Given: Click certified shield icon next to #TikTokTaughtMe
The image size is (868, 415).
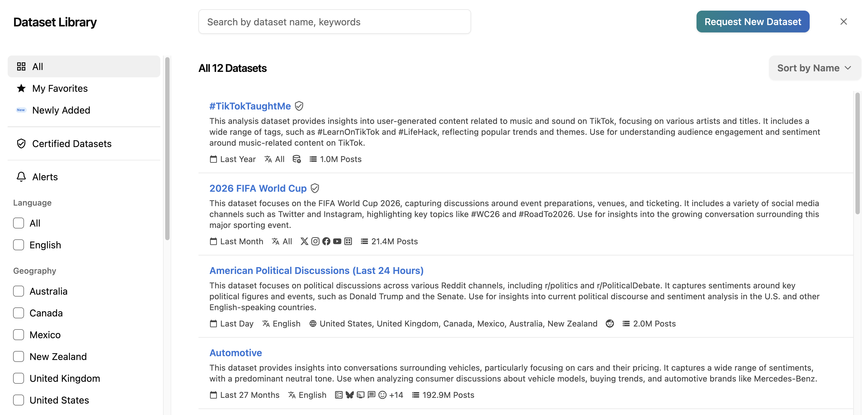Looking at the screenshot, I should click(x=299, y=106).
